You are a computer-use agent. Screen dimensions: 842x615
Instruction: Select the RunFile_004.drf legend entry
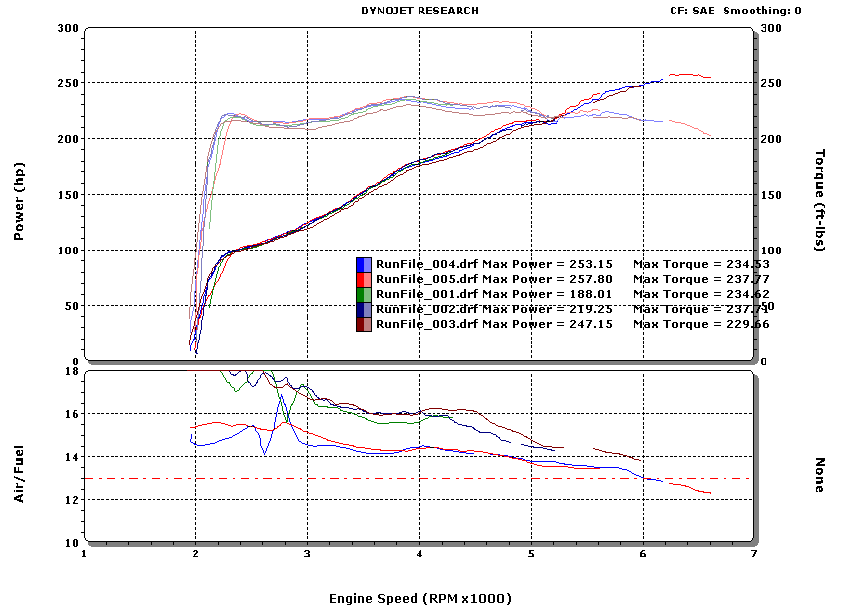point(563,264)
